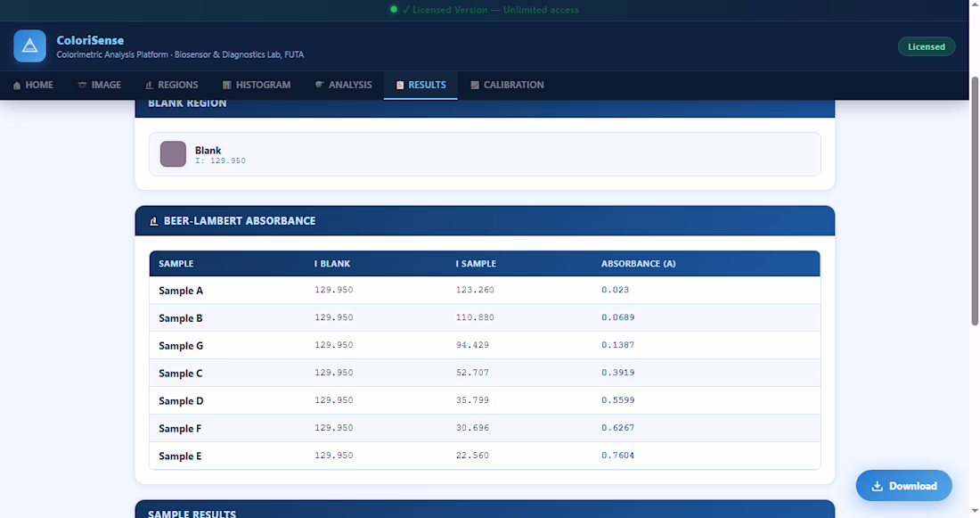Screen dimensions: 980x518
Task: Open the HISTOGRAM tab
Action: [257, 85]
